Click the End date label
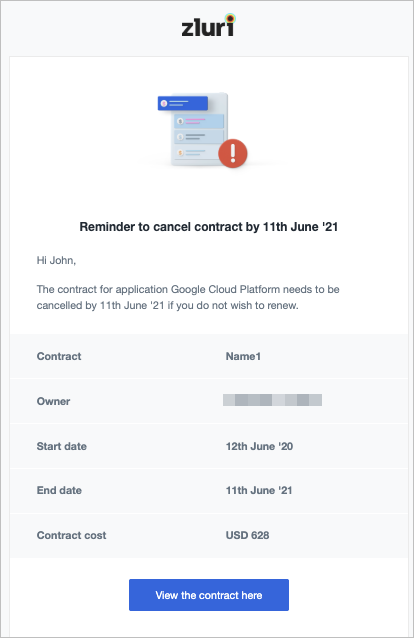The width and height of the screenshot is (414, 638). point(59,490)
